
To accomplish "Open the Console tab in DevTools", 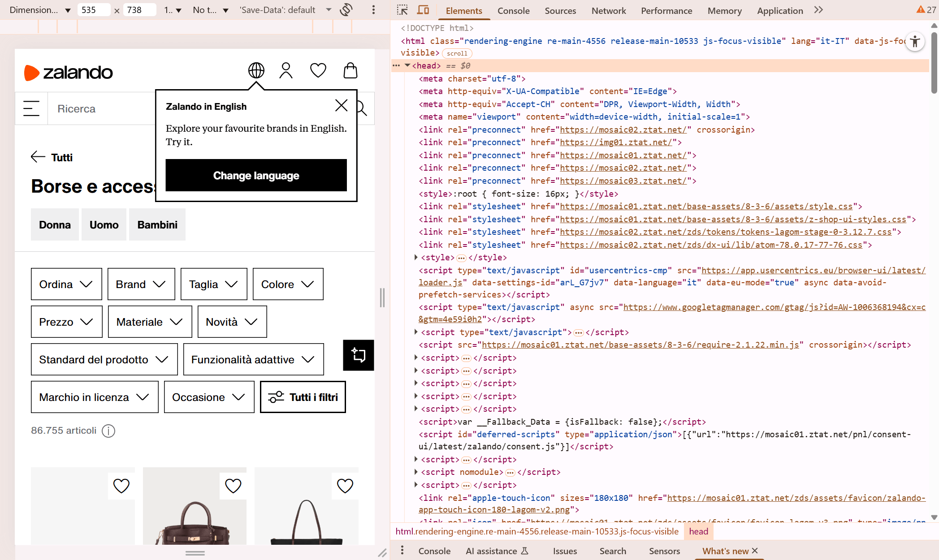I will tap(513, 11).
